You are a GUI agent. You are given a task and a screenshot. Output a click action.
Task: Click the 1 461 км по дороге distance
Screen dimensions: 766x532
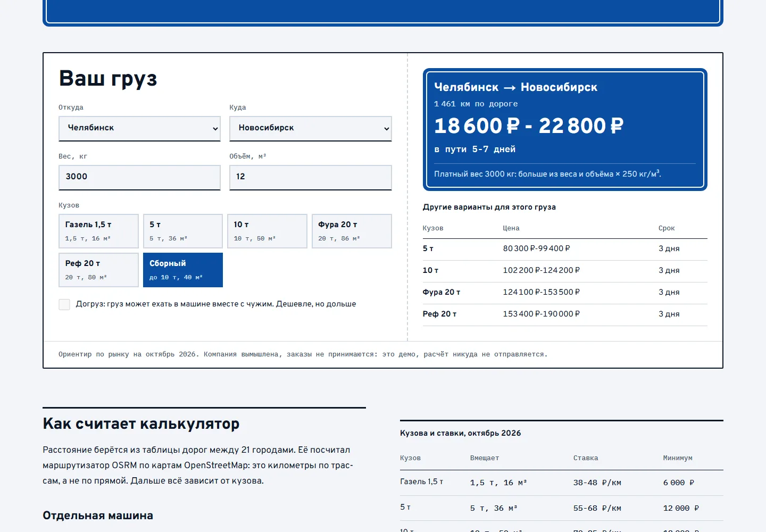476,104
